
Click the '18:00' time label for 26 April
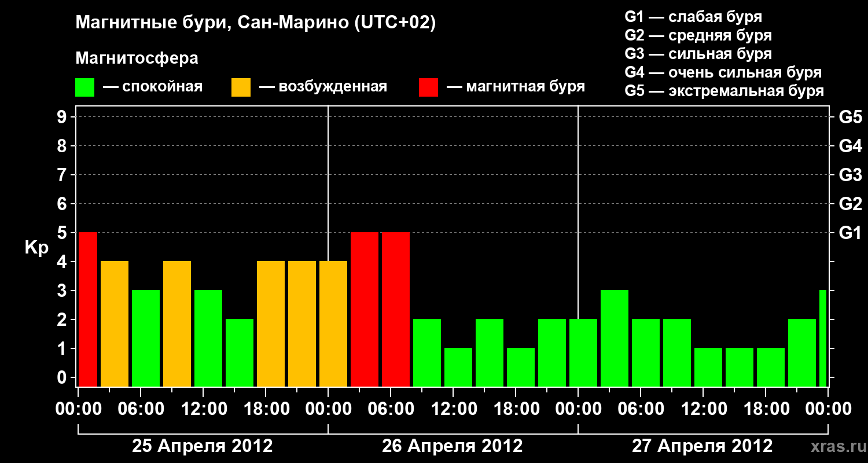[x=516, y=409]
